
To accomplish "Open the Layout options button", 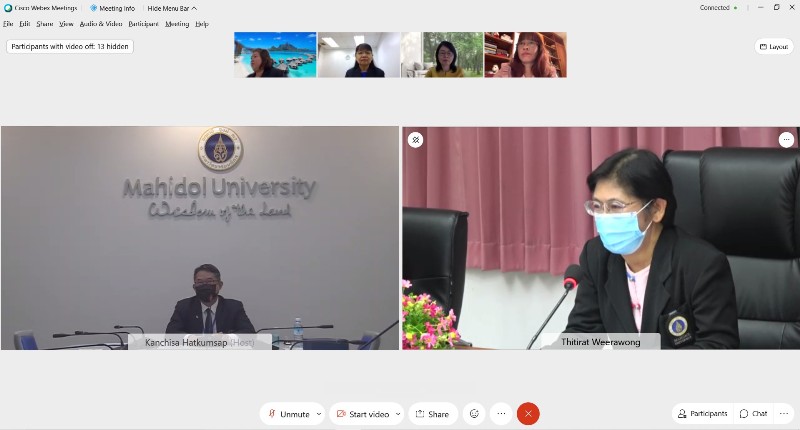I will [x=774, y=46].
